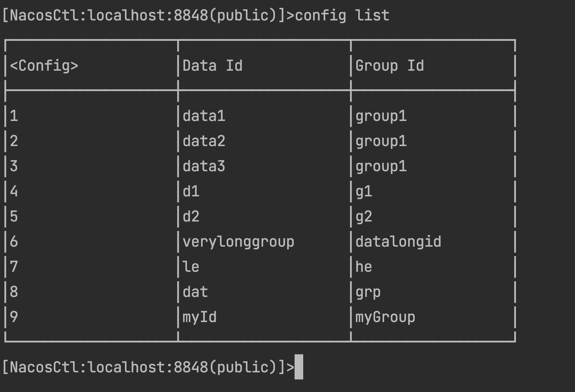Image resolution: width=575 pixels, height=392 pixels.
Task: Click the g2 group id
Action: click(x=364, y=217)
